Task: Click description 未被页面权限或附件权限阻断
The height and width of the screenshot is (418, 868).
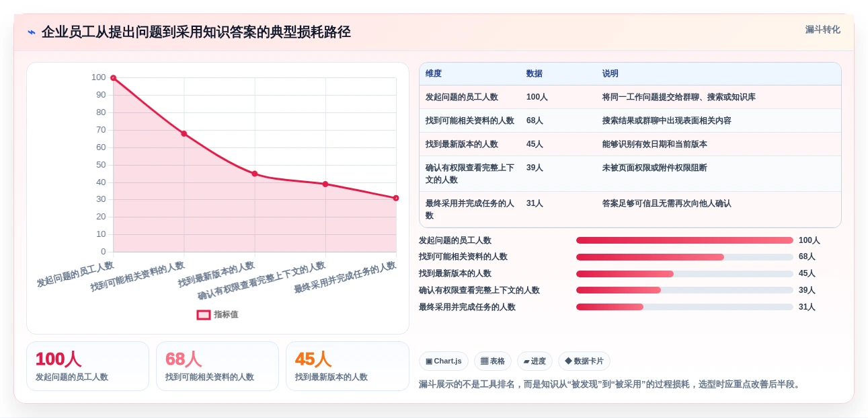Action: 655,168
